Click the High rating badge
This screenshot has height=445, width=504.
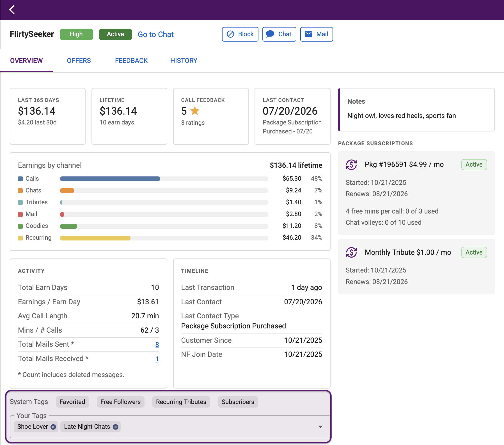pos(76,34)
